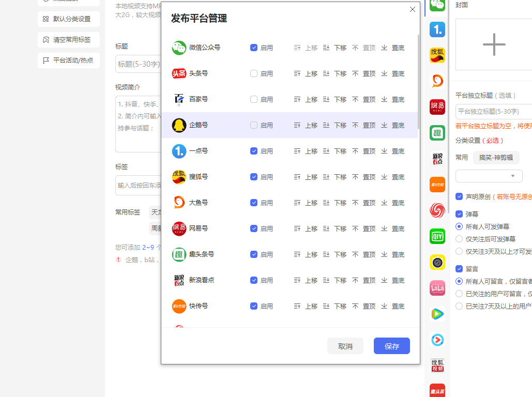Image resolution: width=532 pixels, height=397 pixels.
Task: Enable the 头条号 checkbox
Action: 254,73
